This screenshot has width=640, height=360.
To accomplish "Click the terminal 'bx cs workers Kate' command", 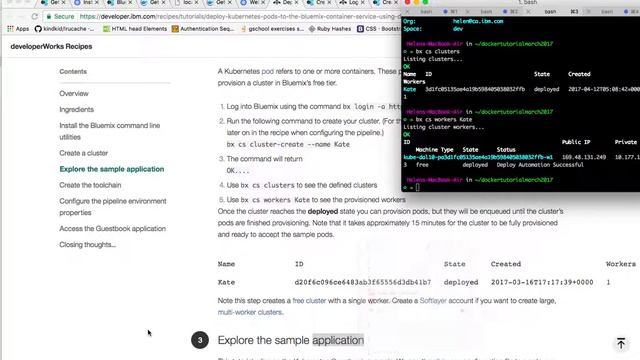I will 444,120.
